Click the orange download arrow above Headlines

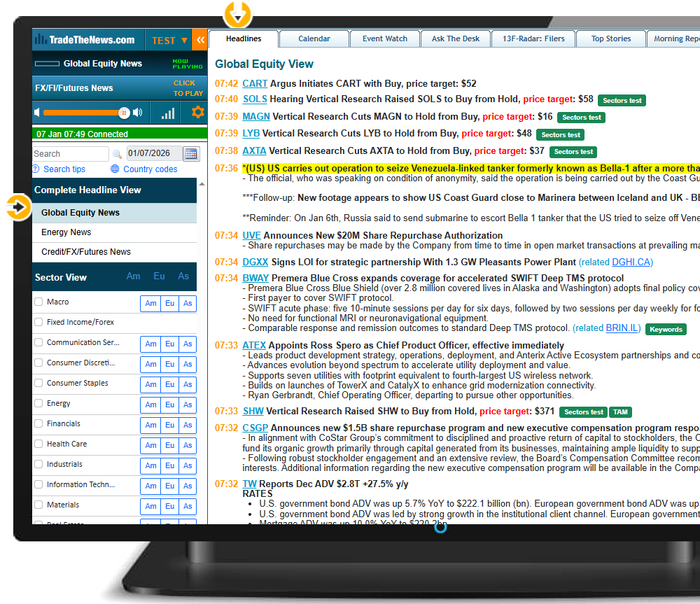pyautogui.click(x=238, y=13)
